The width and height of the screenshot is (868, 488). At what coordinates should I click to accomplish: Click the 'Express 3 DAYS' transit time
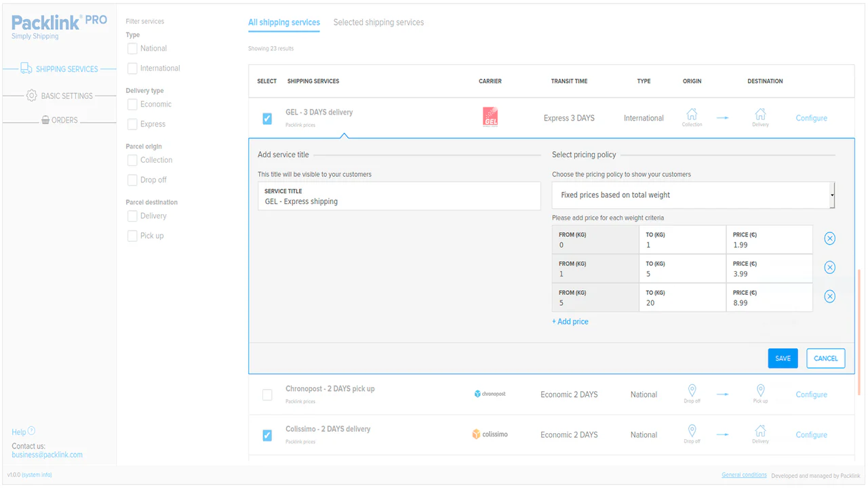[569, 118]
